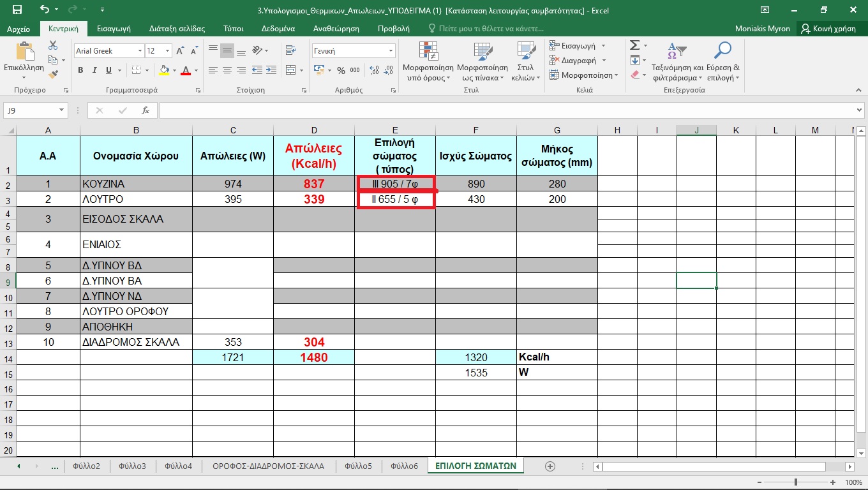The image size is (868, 490).
Task: Click the Increase Font Size icon
Action: [180, 51]
